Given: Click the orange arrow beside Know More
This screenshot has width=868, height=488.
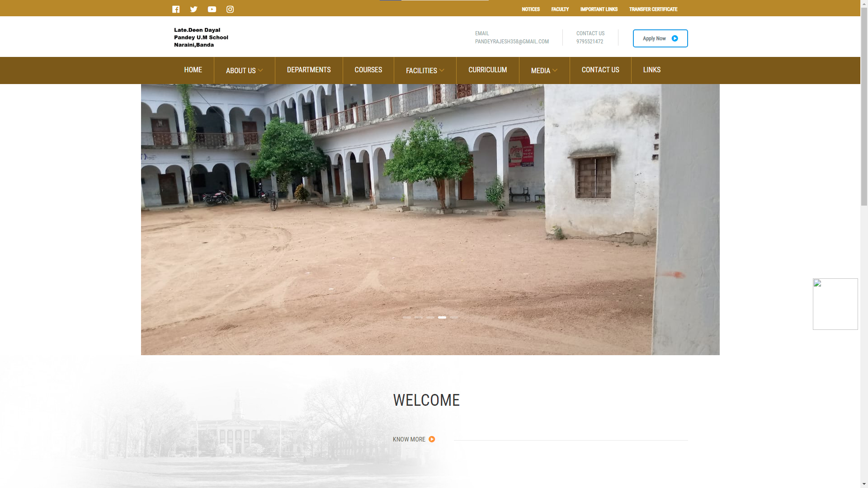Looking at the screenshot, I should 432,439.
